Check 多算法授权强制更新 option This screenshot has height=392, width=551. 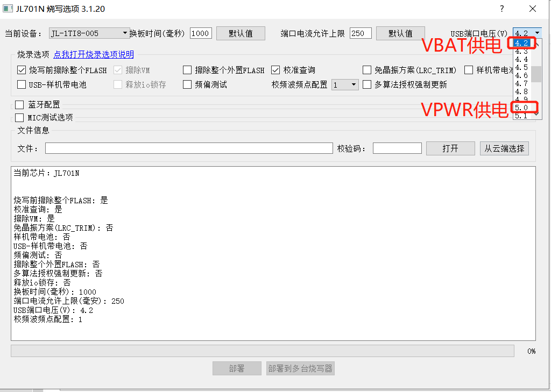pos(367,84)
